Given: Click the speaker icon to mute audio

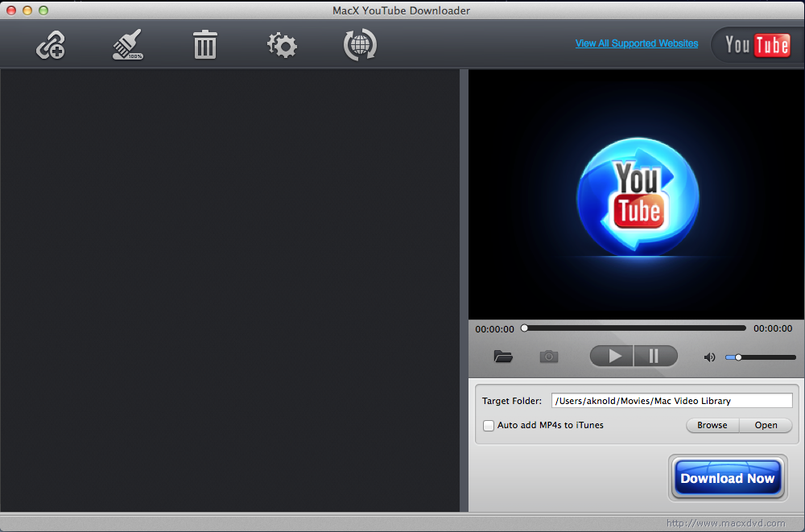Looking at the screenshot, I should point(708,357).
